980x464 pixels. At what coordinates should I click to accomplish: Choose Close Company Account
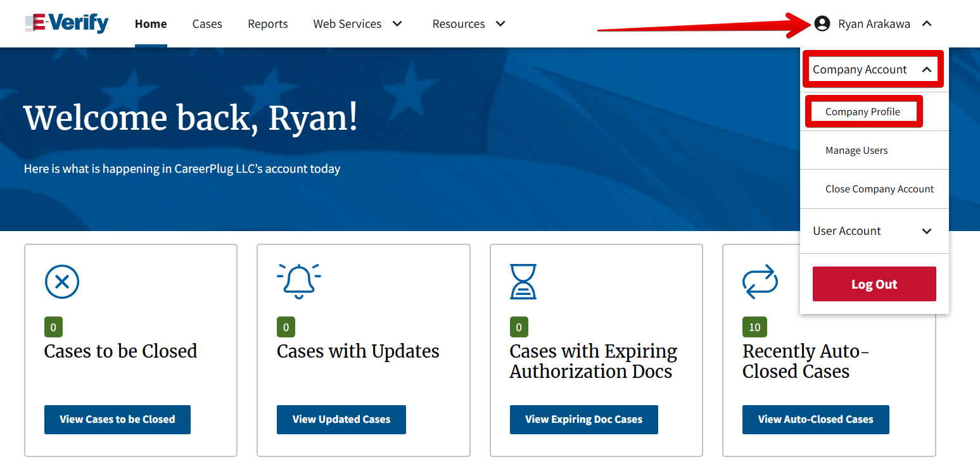[879, 189]
